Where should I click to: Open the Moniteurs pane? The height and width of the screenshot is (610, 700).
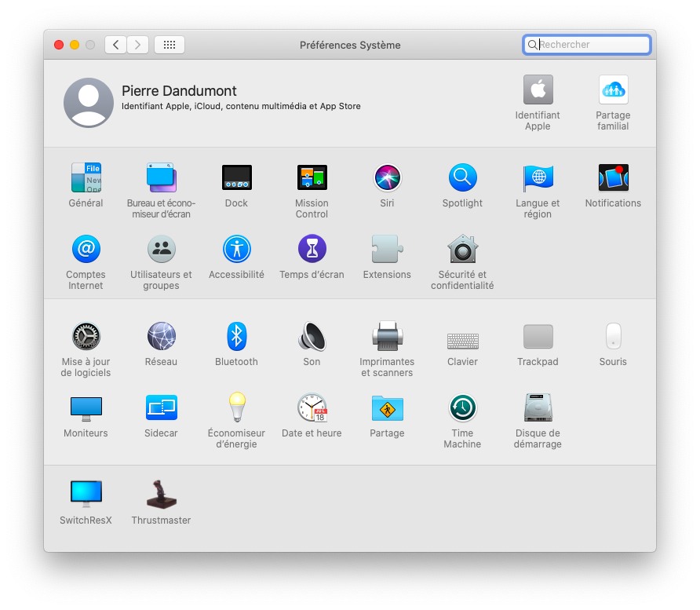tap(86, 408)
